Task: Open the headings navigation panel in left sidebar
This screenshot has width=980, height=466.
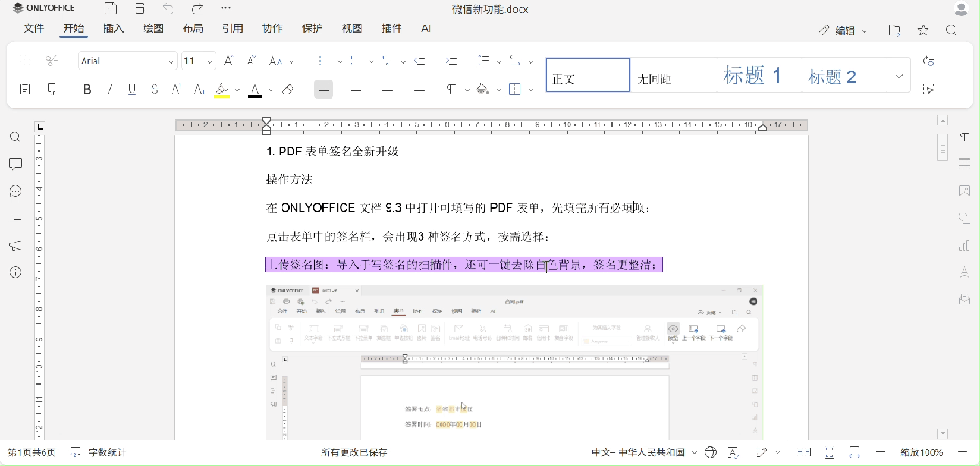Action: 15,218
